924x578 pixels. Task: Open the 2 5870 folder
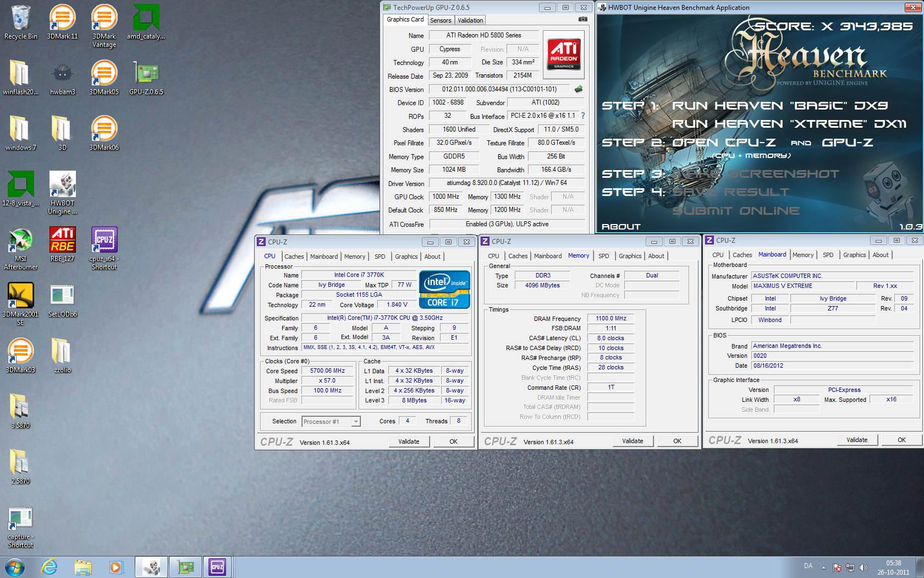coord(20,467)
